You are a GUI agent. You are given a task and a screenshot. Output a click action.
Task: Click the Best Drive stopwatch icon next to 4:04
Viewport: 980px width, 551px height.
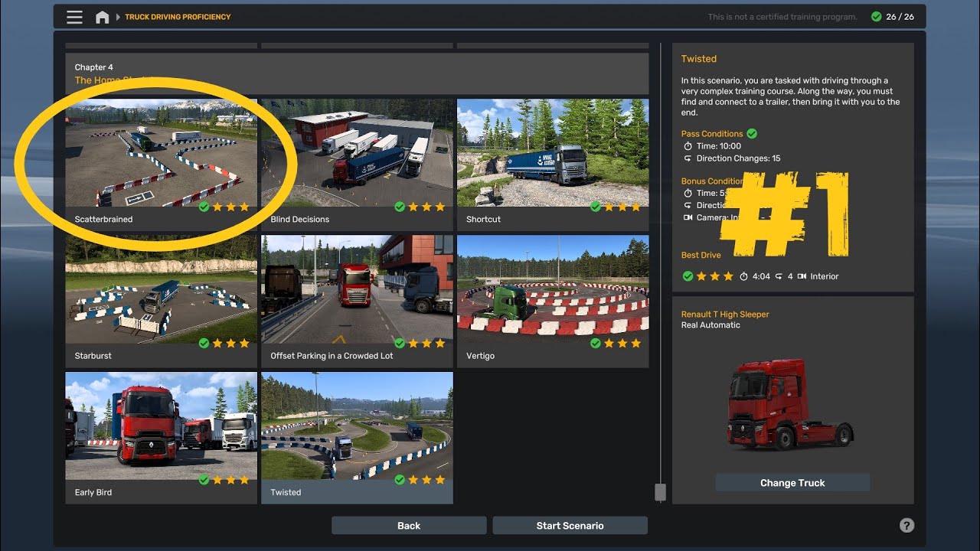(x=743, y=276)
